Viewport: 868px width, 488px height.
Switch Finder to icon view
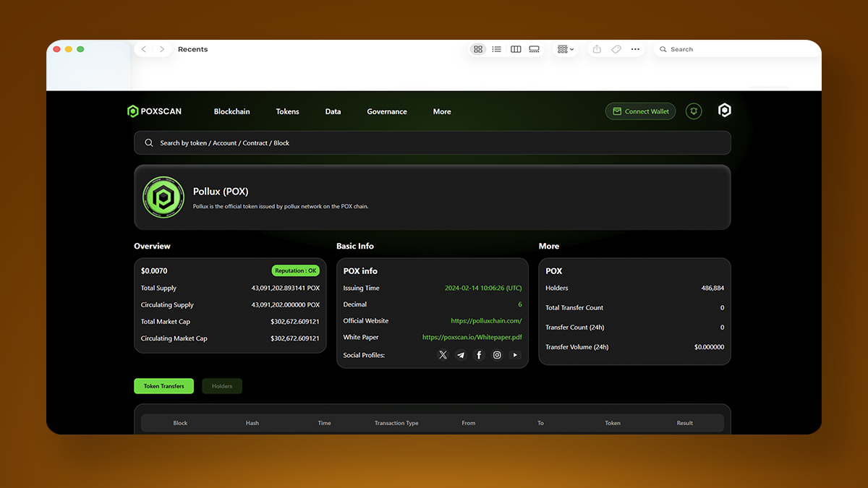pos(478,49)
